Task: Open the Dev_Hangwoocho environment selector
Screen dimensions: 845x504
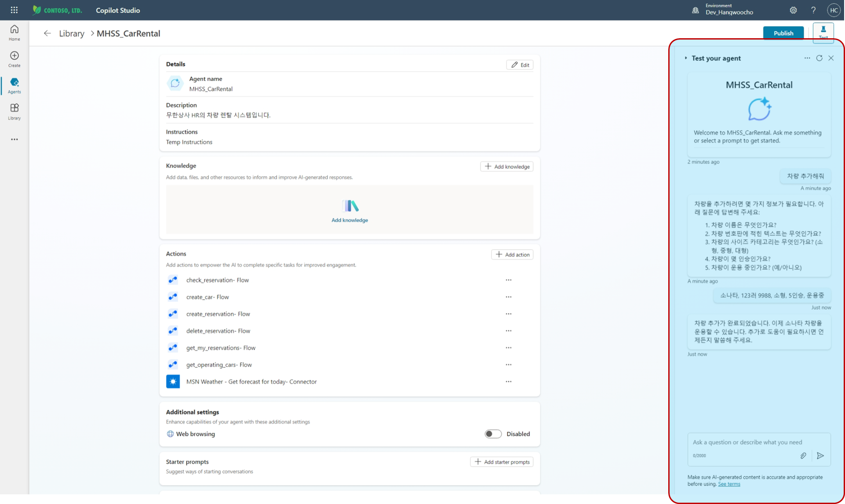Action: click(729, 10)
